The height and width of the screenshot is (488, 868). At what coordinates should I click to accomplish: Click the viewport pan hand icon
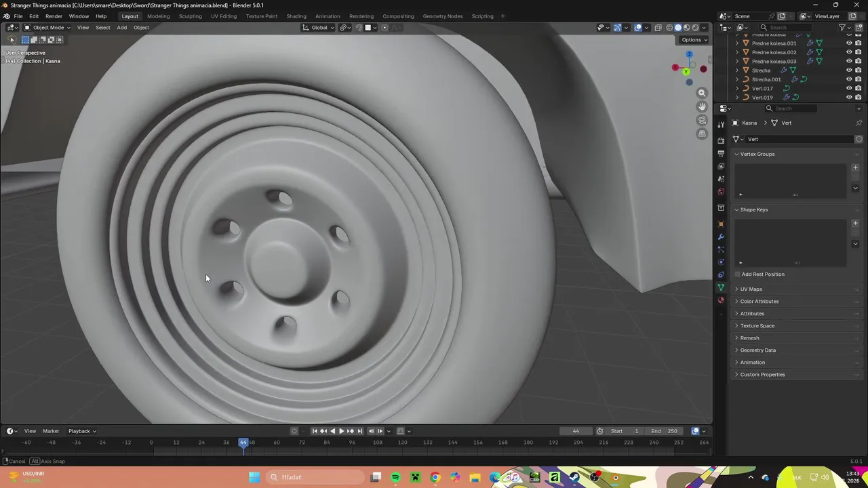tap(702, 106)
